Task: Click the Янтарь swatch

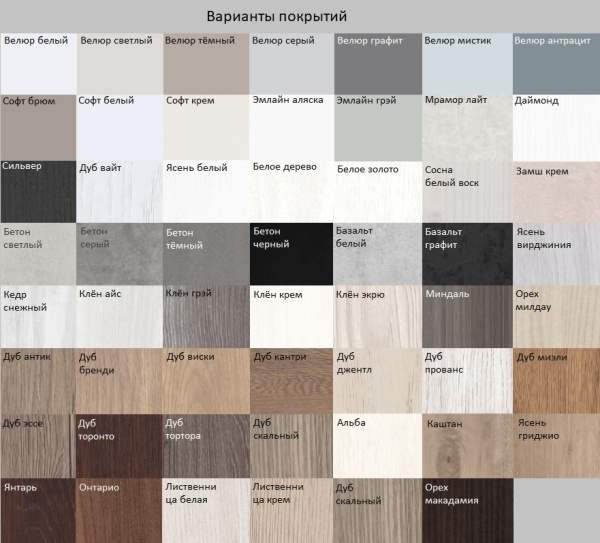Action: click(x=38, y=510)
